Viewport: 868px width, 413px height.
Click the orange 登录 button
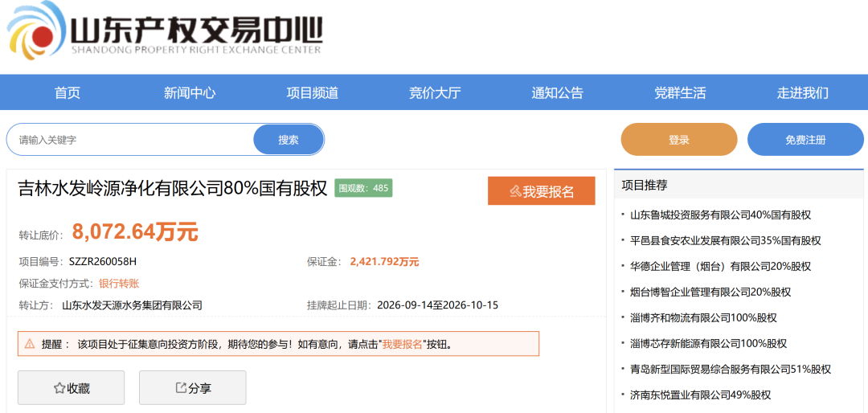click(x=679, y=140)
